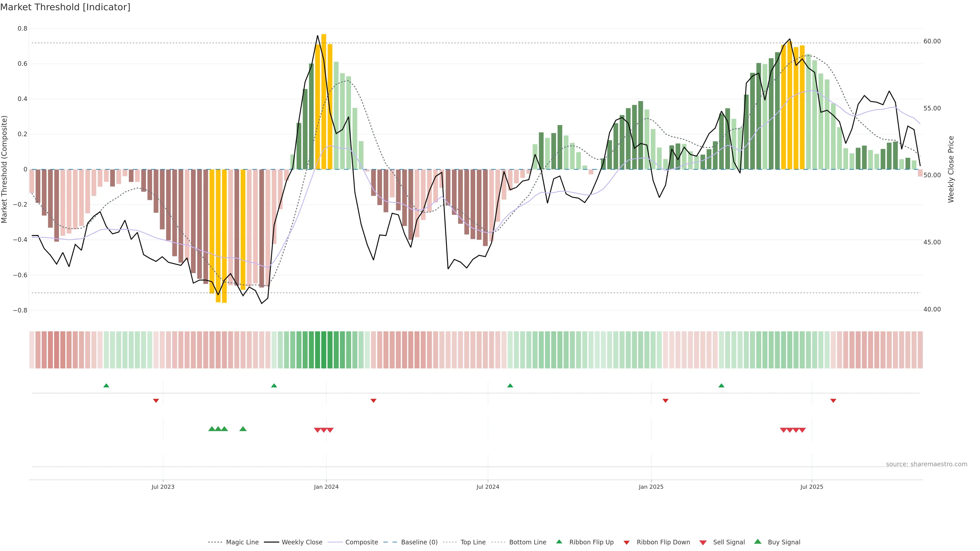Click ribbon flip down marker before Jul 2023

pos(156,401)
